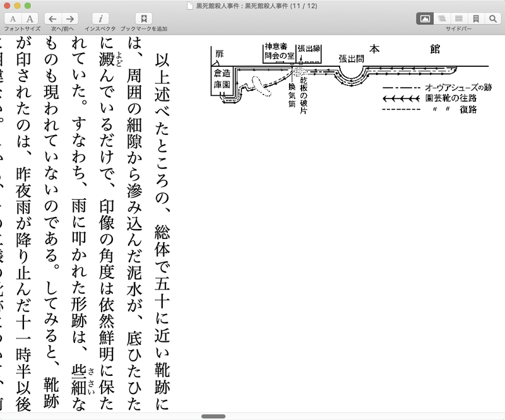Go to the next page with left arrow
The height and width of the screenshot is (420, 505).
[52, 19]
